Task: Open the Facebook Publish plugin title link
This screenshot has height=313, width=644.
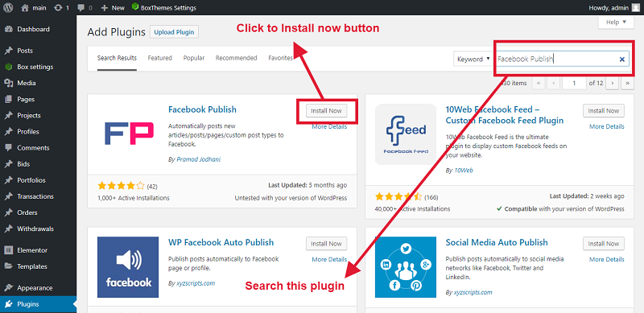Action: coord(203,109)
